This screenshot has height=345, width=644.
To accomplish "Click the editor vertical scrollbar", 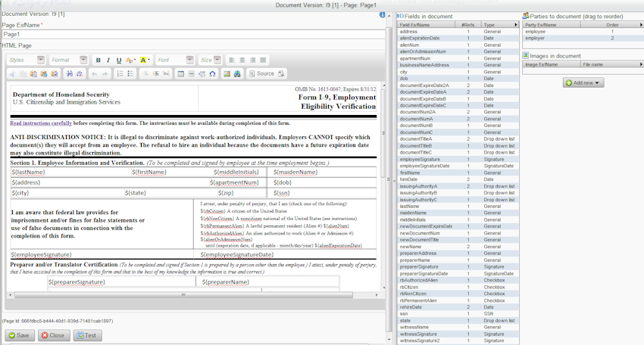I will (383, 132).
